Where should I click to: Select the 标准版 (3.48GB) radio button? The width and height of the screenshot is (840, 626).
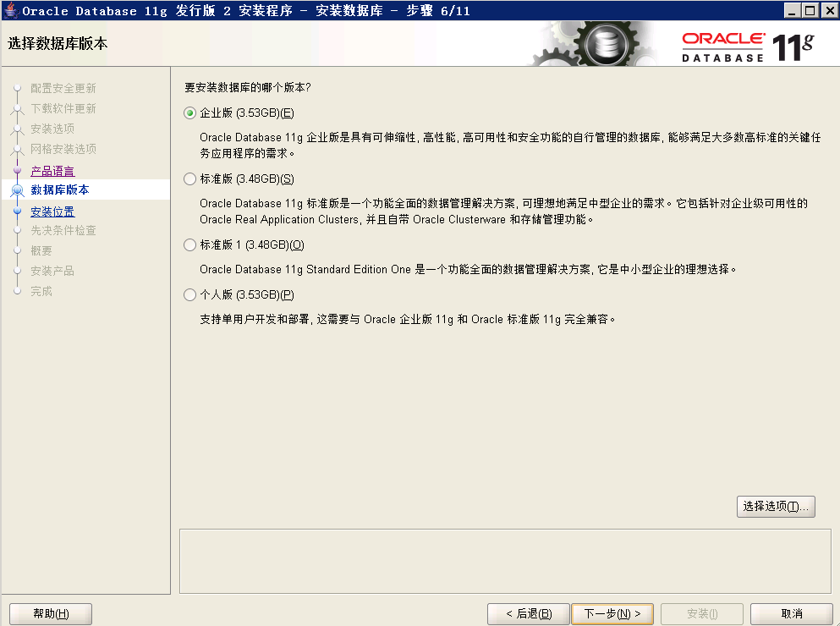pos(189,179)
